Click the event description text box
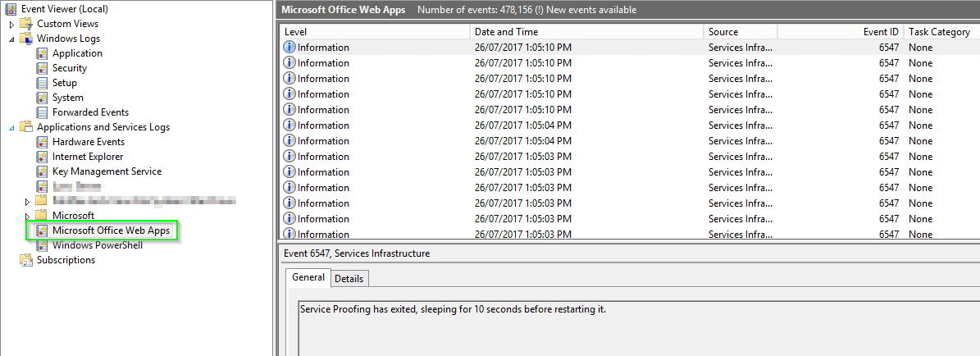This screenshot has width=980, height=356. pyautogui.click(x=639, y=328)
